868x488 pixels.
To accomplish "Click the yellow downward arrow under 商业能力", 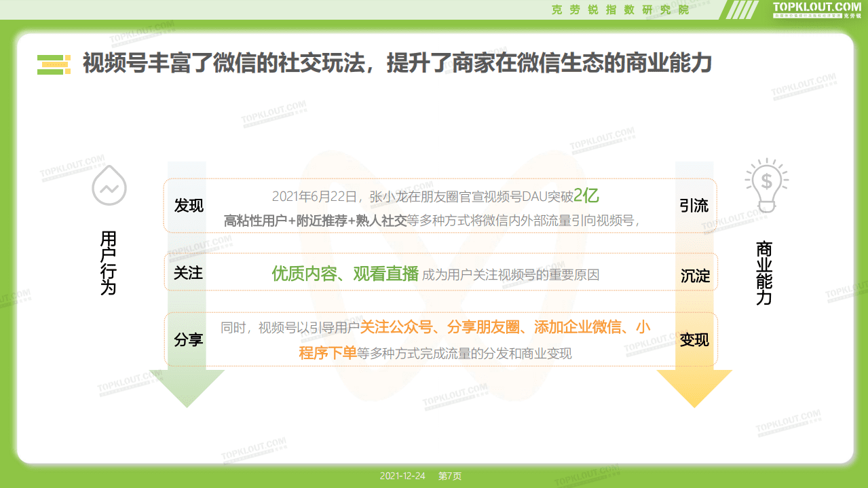I will pos(694,388).
